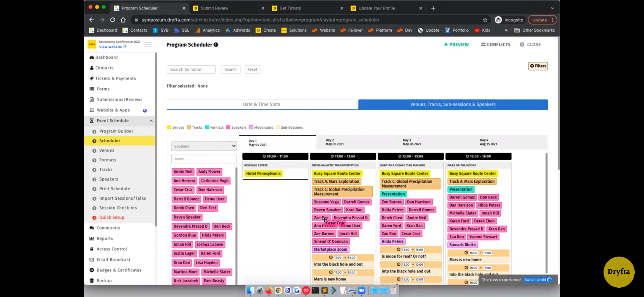
Task: Switch to Date & Time Slots tab
Action: coord(261,104)
